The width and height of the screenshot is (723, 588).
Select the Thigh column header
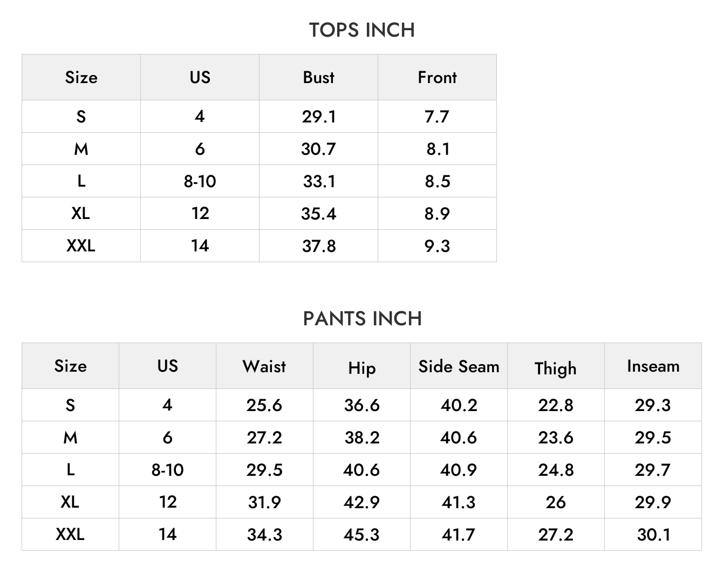(556, 368)
